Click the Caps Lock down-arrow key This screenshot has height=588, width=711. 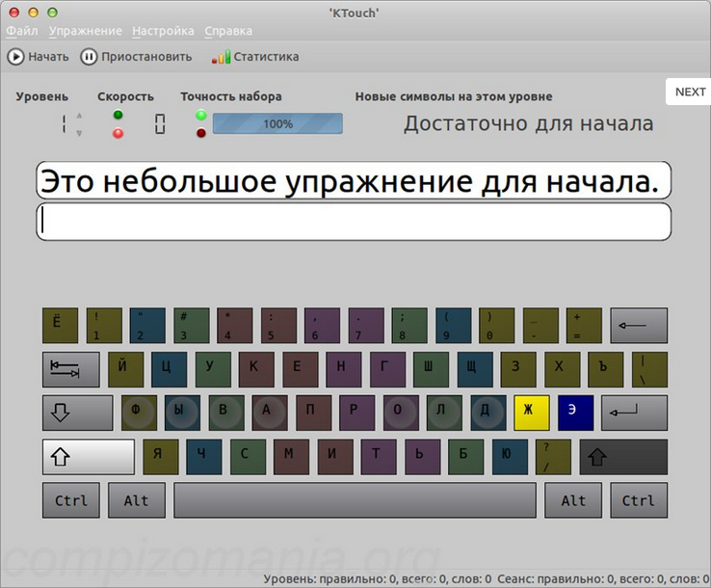77,413
